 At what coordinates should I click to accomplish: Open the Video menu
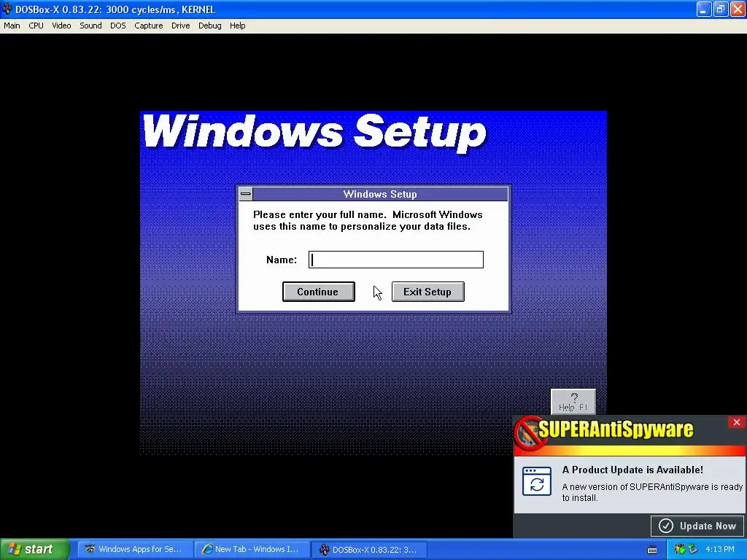pyautogui.click(x=61, y=26)
